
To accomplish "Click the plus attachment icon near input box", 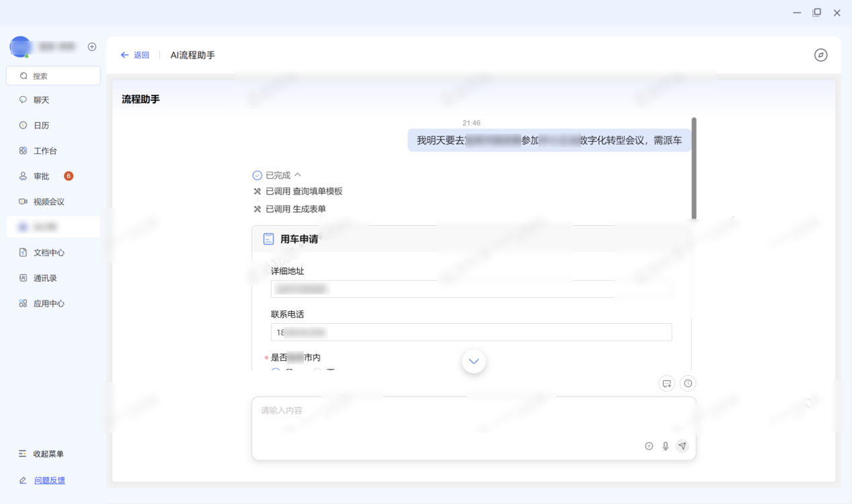I will (648, 446).
